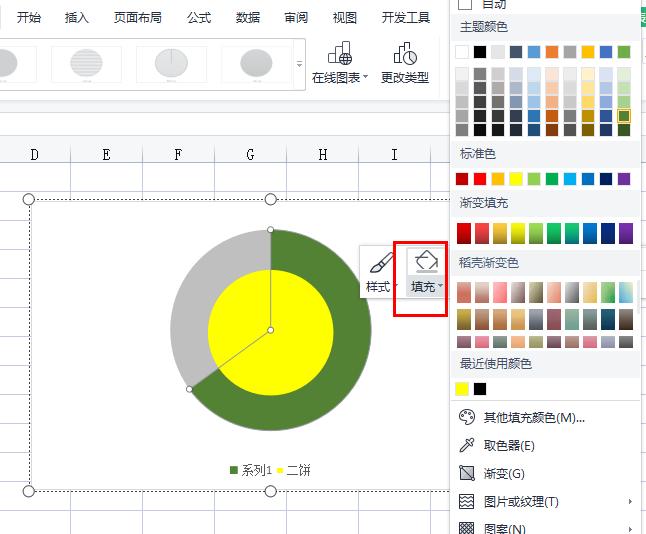The width and height of the screenshot is (646, 534).
Task: Expand the 在线图表 dropdown arrow
Action: click(365, 77)
